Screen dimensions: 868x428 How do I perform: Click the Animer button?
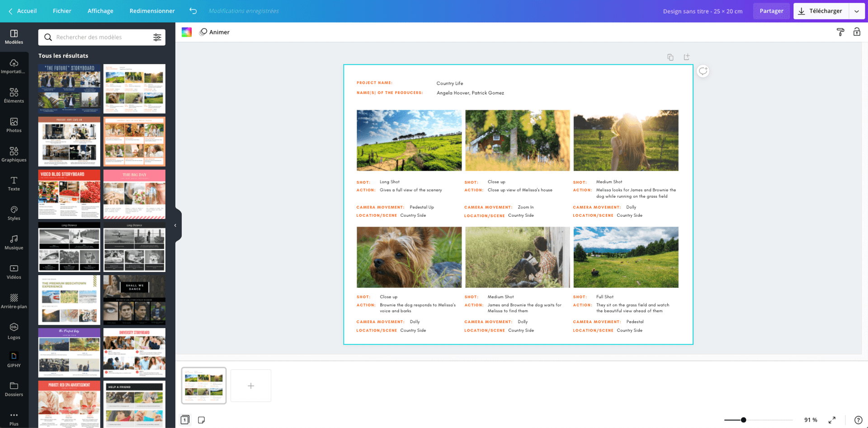point(215,32)
